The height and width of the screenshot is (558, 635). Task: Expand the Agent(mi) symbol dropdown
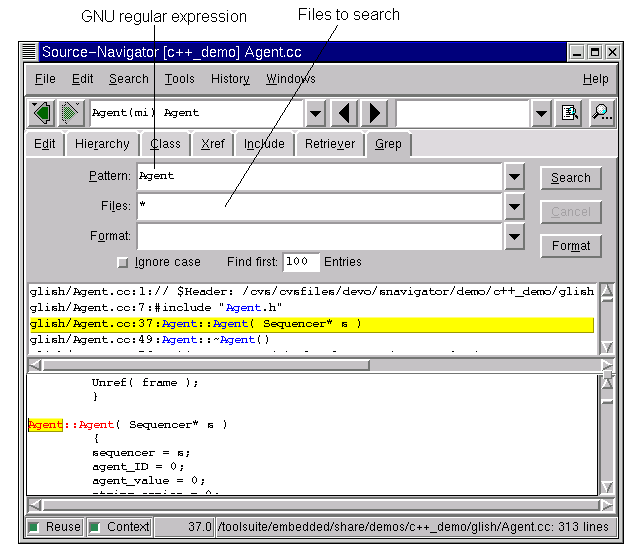(315, 113)
